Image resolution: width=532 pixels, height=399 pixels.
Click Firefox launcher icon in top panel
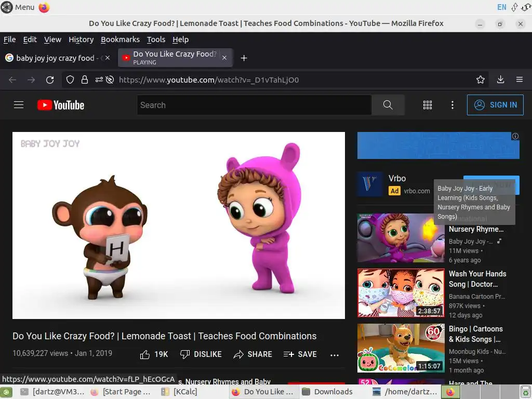[x=44, y=7]
